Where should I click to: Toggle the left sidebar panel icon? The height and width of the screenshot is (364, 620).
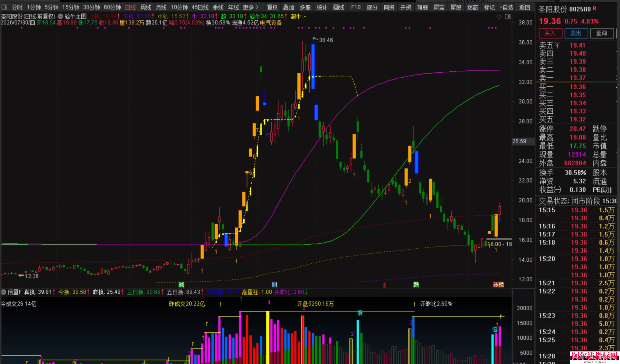pos(4,7)
